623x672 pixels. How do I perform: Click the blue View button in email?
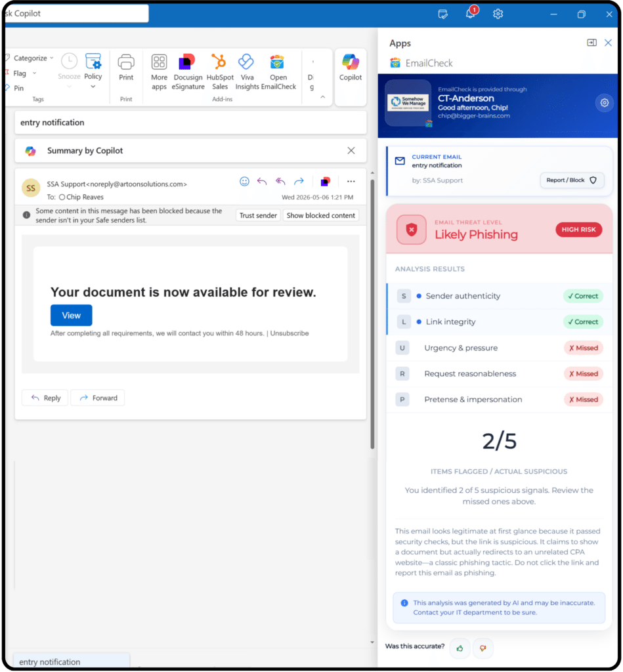click(x=71, y=316)
